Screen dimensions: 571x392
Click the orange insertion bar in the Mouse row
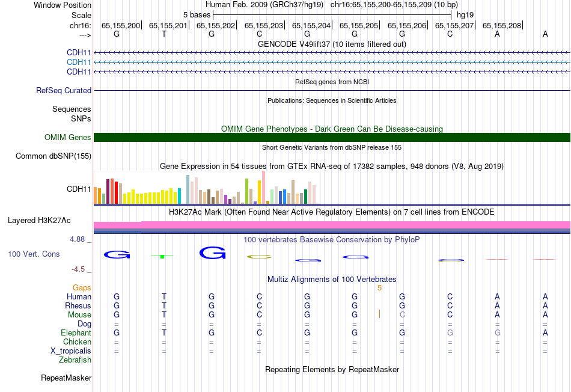(379, 314)
